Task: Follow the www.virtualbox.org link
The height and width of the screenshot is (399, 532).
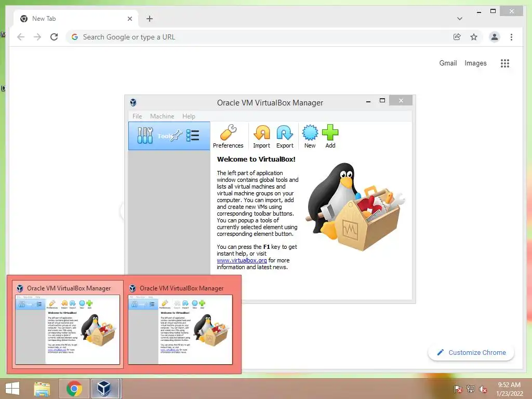Action: click(x=242, y=260)
